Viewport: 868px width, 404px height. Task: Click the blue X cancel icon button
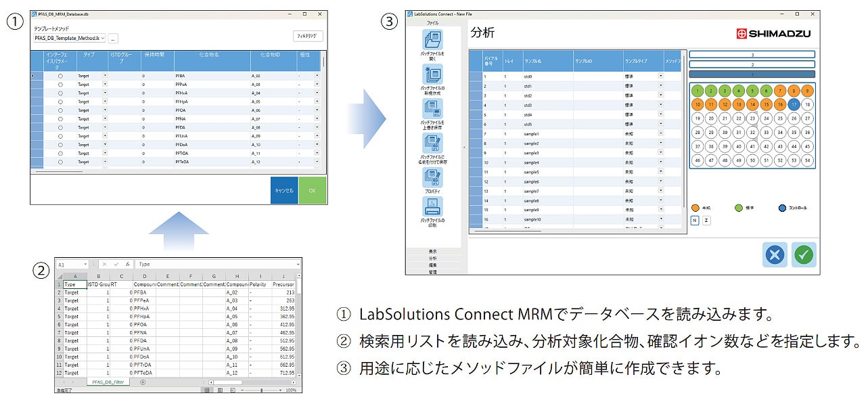pyautogui.click(x=775, y=254)
